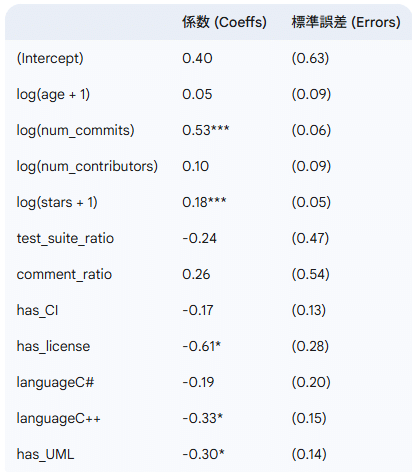Click the coefficient -0.61*
This screenshot has height=476, width=412.
[201, 346]
